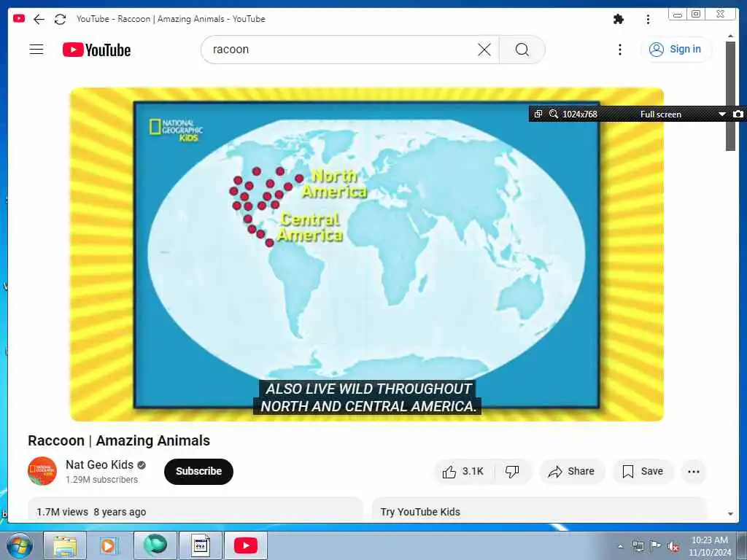This screenshot has width=747, height=560.
Task: Click the remote viewer window-clone icon
Action: [x=538, y=114]
